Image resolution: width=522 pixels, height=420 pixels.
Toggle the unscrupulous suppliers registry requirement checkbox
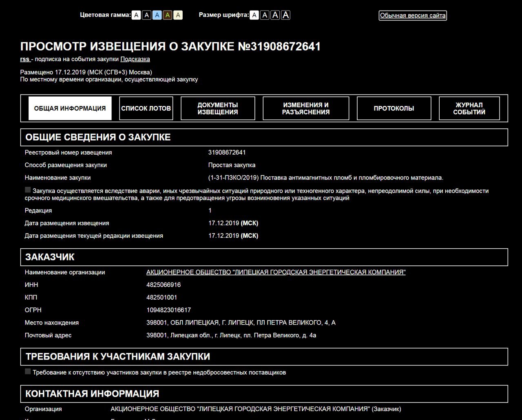(28, 371)
